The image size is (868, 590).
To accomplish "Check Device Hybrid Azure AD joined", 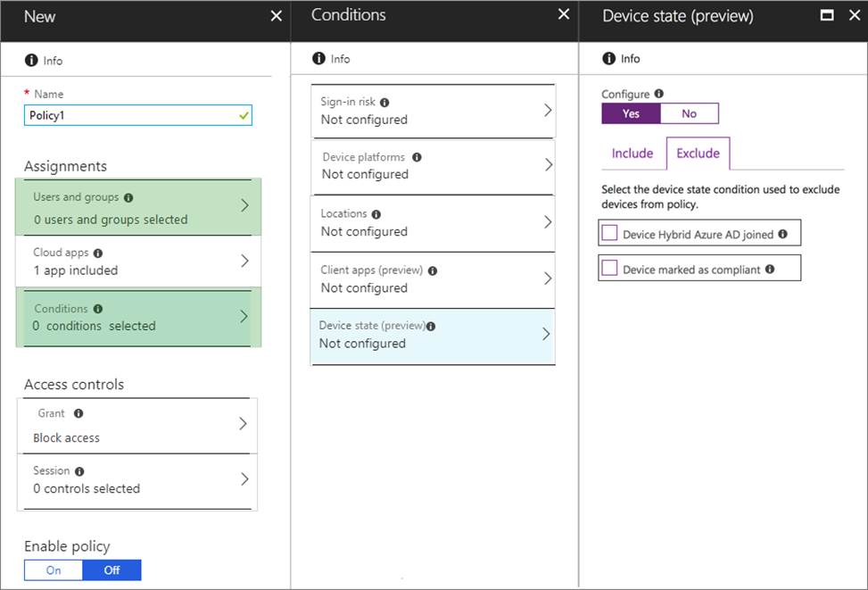I will click(x=610, y=234).
